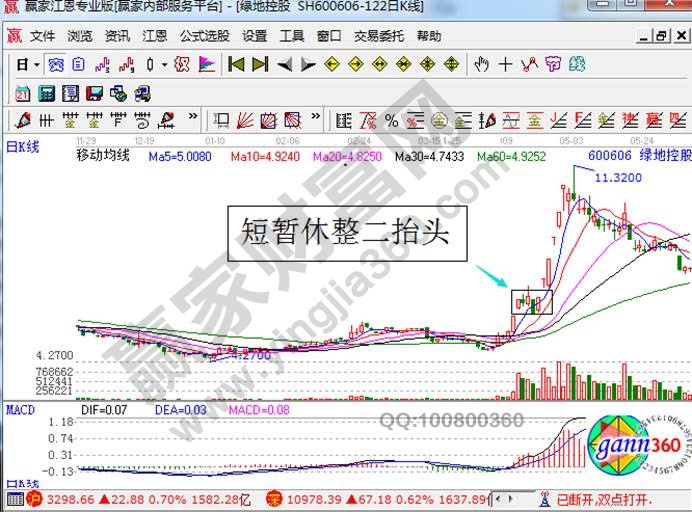Click the percent sign drawing tool
Screen dimensions: 692x512
(x=391, y=121)
